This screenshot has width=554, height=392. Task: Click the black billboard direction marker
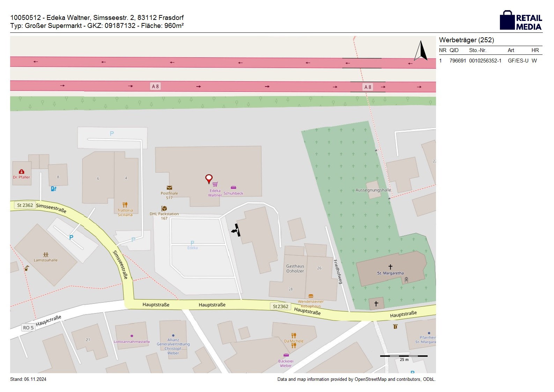(x=236, y=230)
